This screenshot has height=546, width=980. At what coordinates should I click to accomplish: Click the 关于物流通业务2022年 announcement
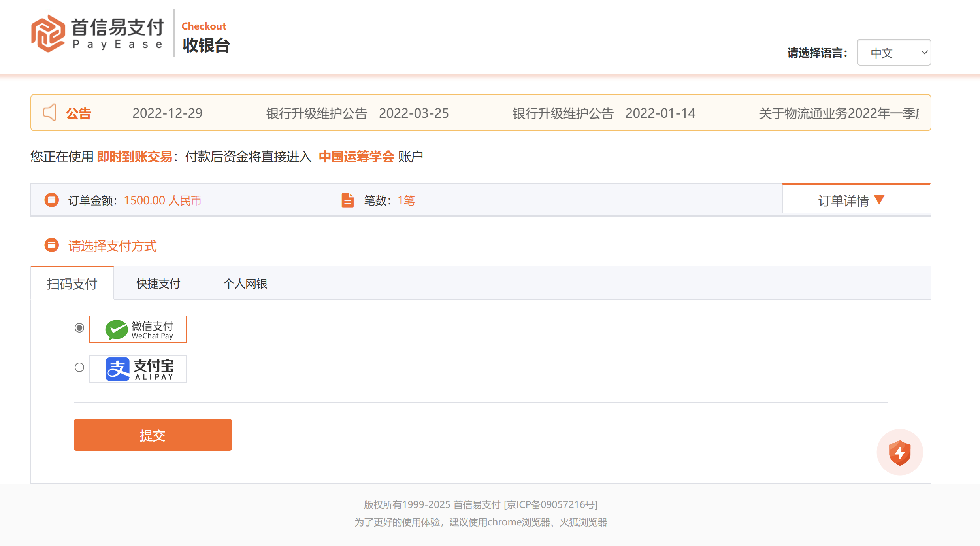point(839,113)
